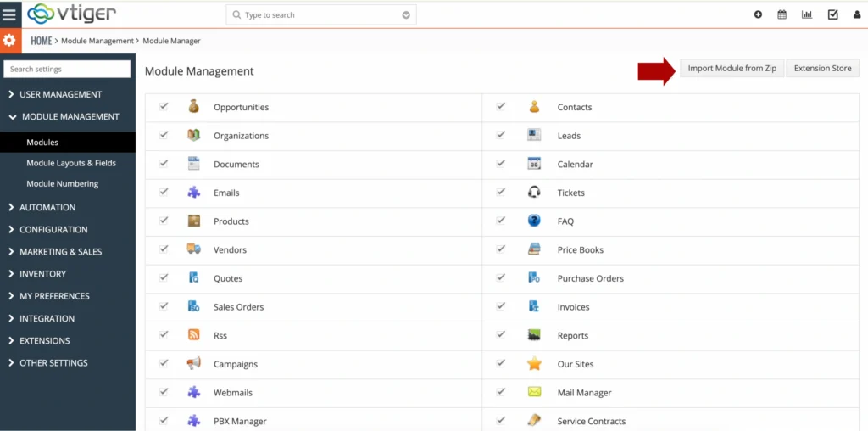868x431 pixels.
Task: Click the quick create plus icon
Action: pyautogui.click(x=758, y=14)
